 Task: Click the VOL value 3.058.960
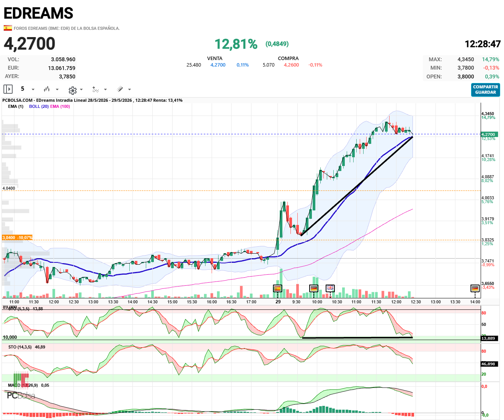(x=63, y=59)
